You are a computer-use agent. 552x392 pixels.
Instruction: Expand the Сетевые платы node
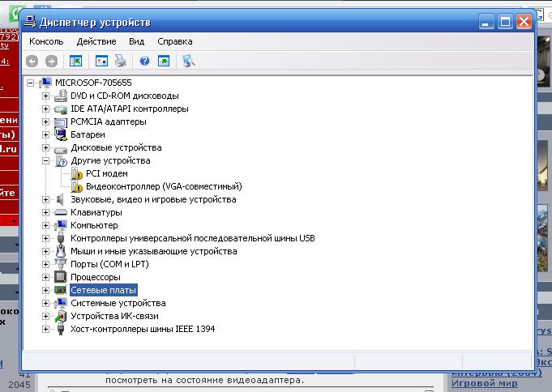45,290
